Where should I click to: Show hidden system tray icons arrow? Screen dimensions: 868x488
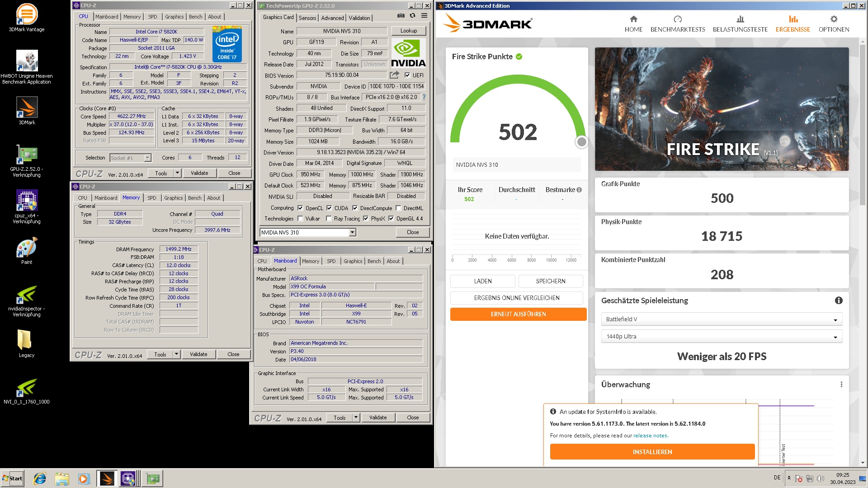[x=789, y=478]
